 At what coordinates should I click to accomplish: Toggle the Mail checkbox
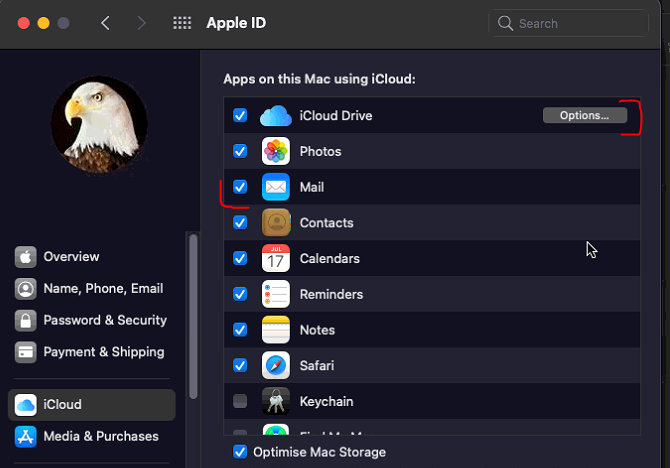[x=240, y=187]
